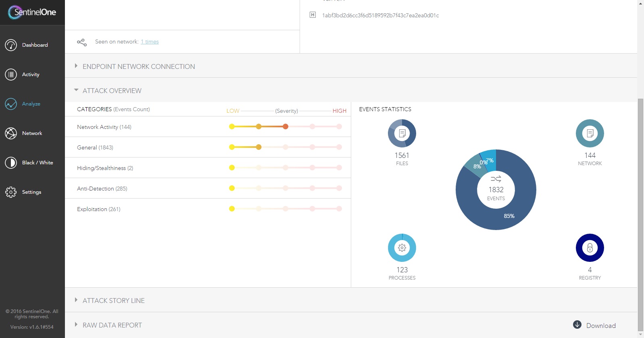Click the hash icon next to the file hash
The height and width of the screenshot is (338, 644).
[313, 15]
